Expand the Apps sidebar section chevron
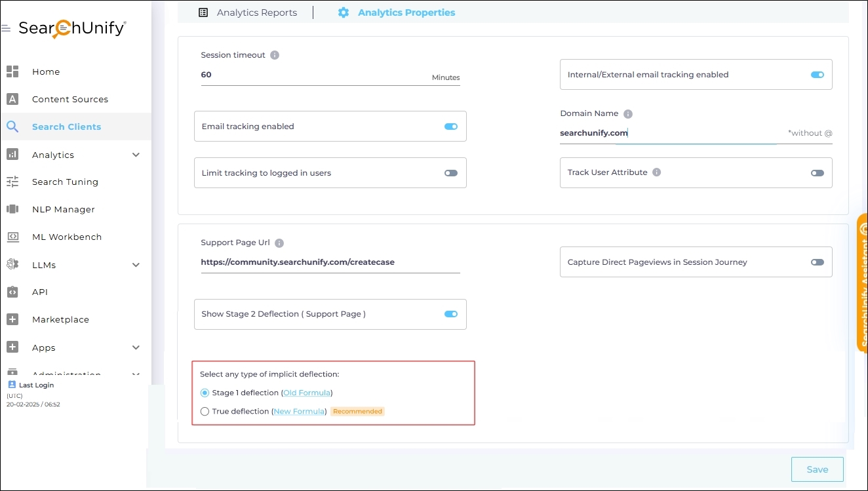This screenshot has width=868, height=491. tap(136, 347)
